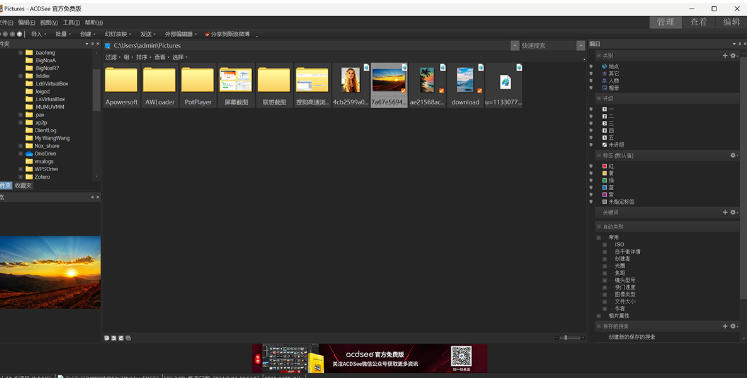Open the 外部编辑器 dropdown

pos(181,34)
